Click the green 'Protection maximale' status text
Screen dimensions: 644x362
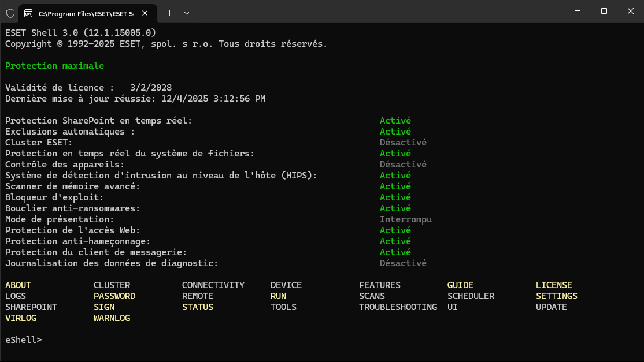point(54,66)
